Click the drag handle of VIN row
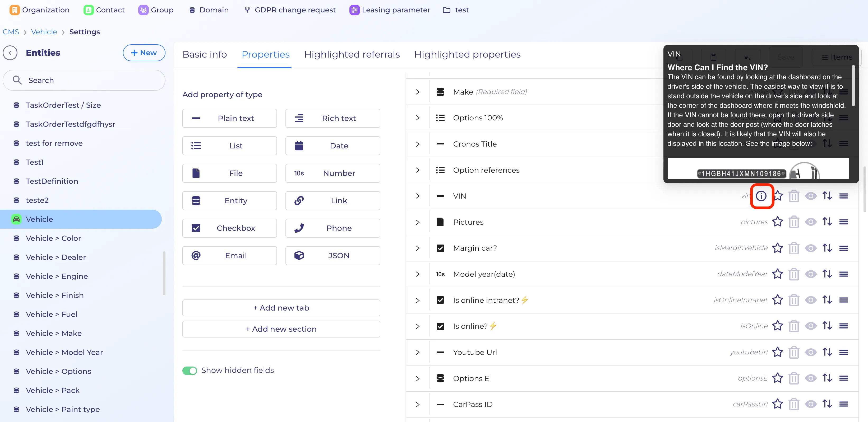The height and width of the screenshot is (422, 868). click(x=844, y=196)
